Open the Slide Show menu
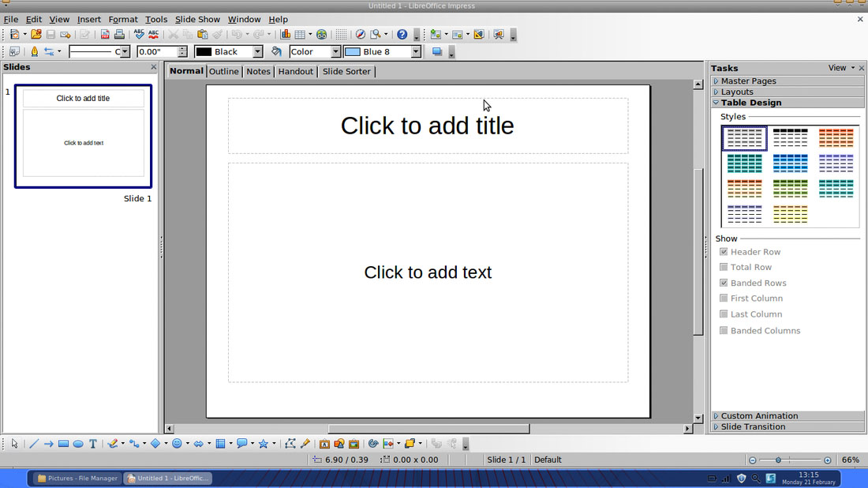 point(197,19)
